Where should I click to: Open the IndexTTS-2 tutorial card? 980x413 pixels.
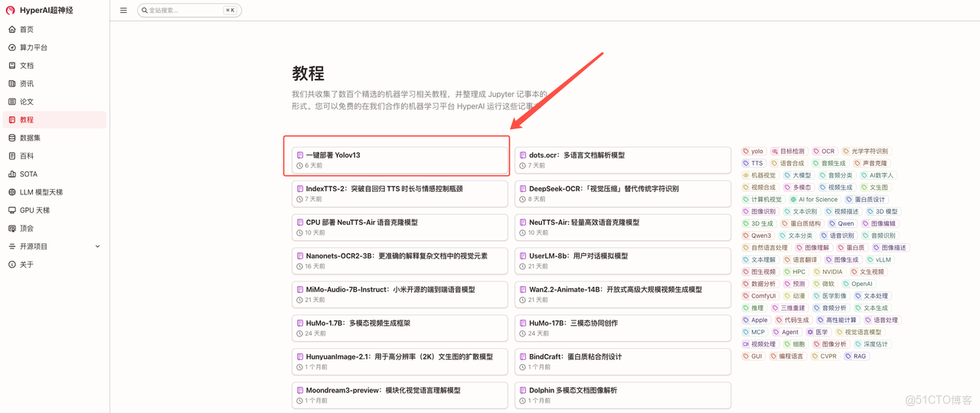[400, 193]
